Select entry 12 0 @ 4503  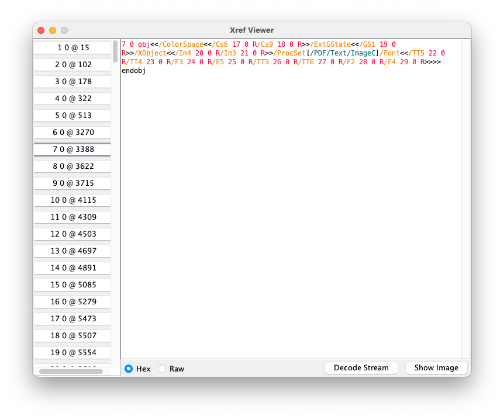click(x=73, y=234)
